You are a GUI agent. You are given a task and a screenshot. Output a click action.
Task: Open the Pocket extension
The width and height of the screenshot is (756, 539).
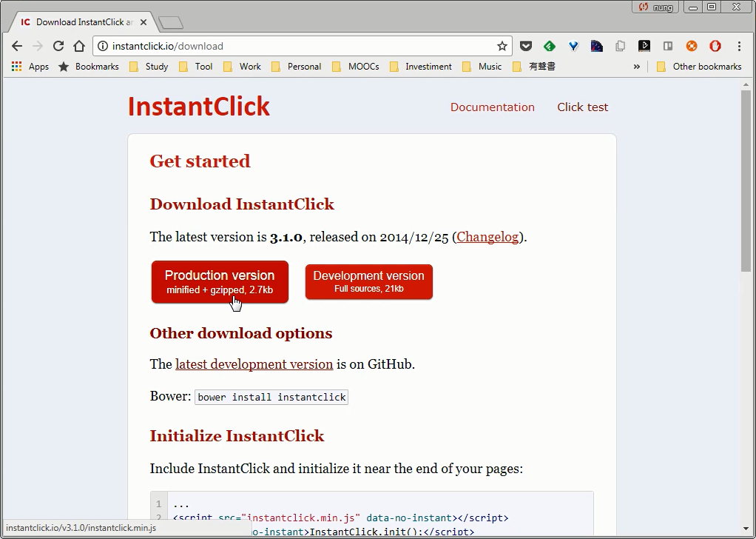point(525,46)
